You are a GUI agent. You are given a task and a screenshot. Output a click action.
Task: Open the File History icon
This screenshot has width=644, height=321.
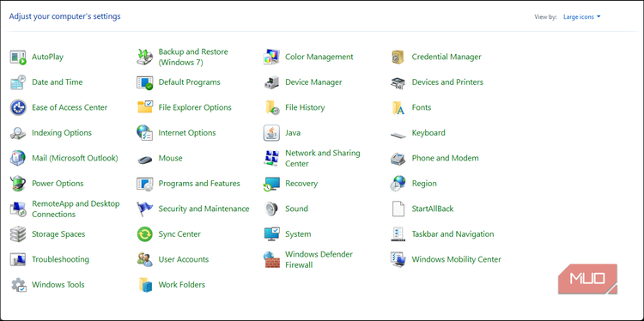(x=272, y=107)
